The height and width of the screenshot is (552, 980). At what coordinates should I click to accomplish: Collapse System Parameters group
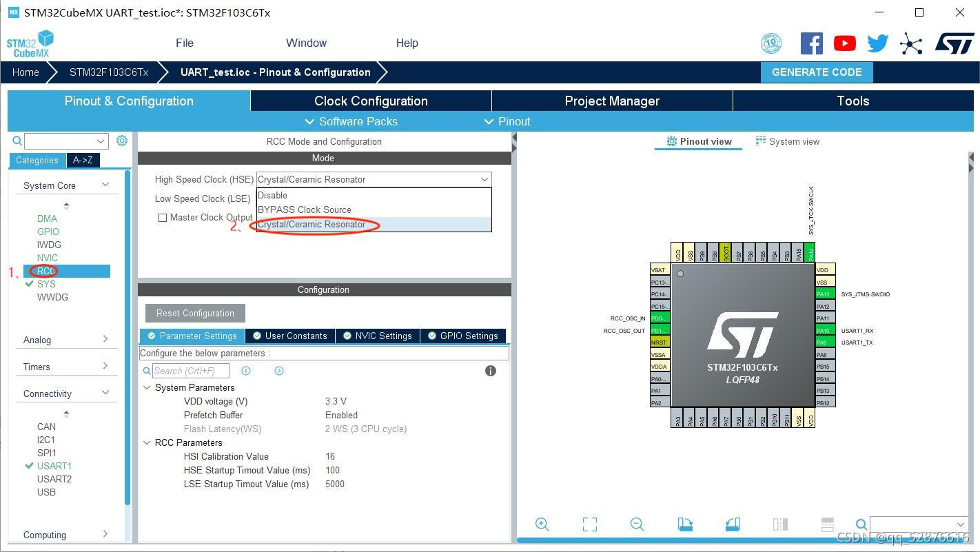tap(147, 387)
